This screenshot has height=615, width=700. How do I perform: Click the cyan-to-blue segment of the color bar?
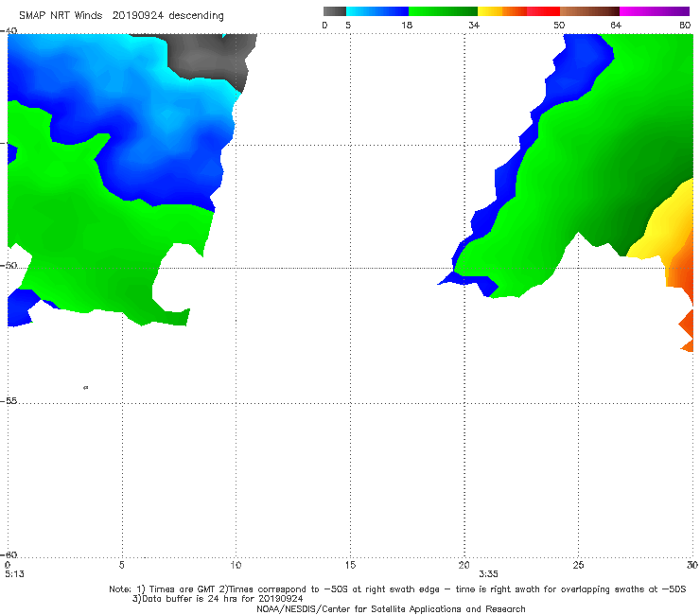tap(377, 11)
